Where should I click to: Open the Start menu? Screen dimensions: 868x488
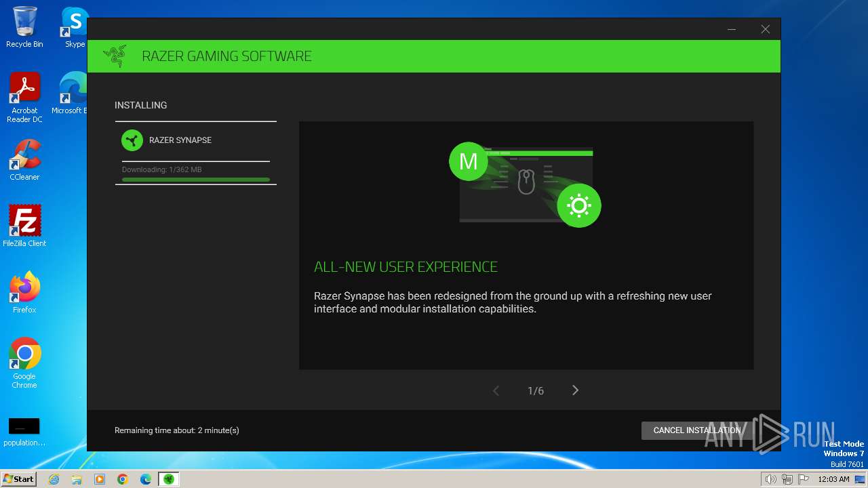pyautogui.click(x=18, y=479)
